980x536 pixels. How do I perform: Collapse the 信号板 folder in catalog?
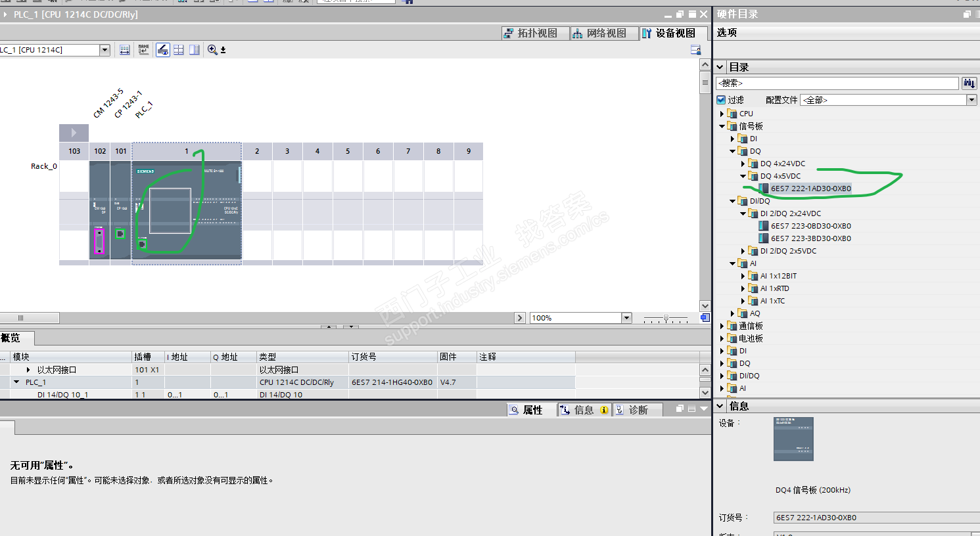722,126
